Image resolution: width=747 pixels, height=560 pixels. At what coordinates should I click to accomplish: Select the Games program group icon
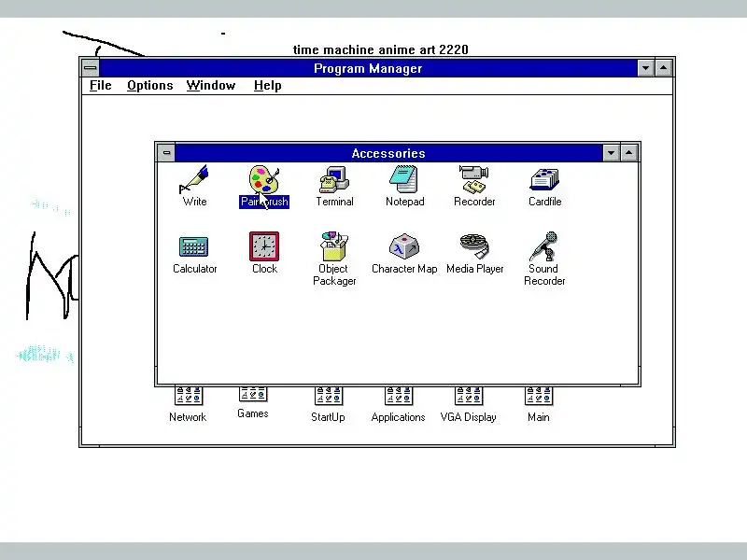253,394
